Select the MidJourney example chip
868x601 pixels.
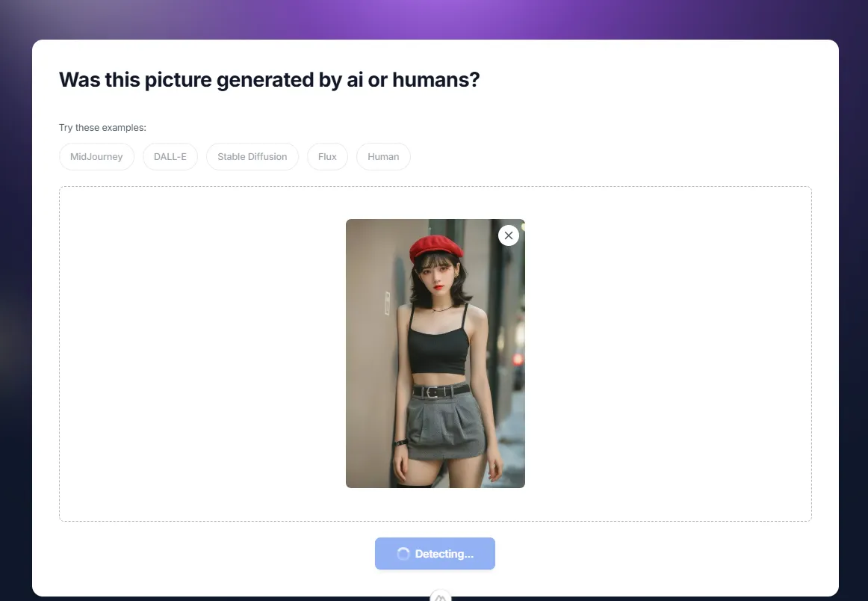[96, 157]
